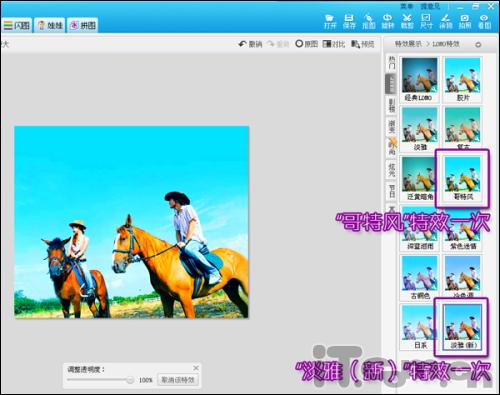Apply the 复古 retro effect thumbnail

[462, 128]
